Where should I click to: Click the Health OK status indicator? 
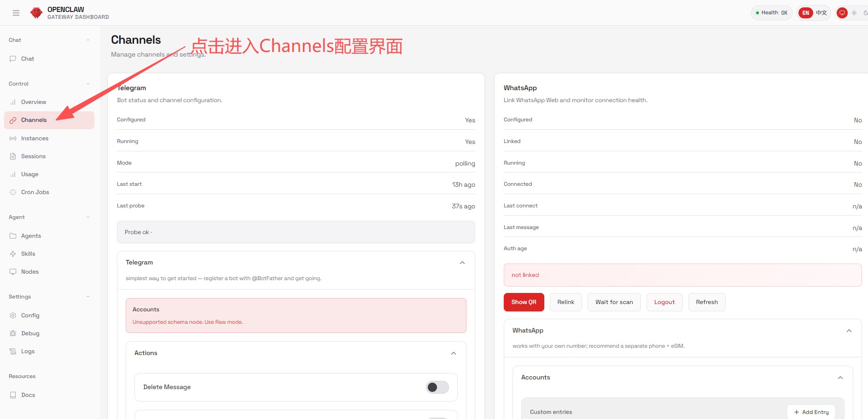tap(772, 13)
